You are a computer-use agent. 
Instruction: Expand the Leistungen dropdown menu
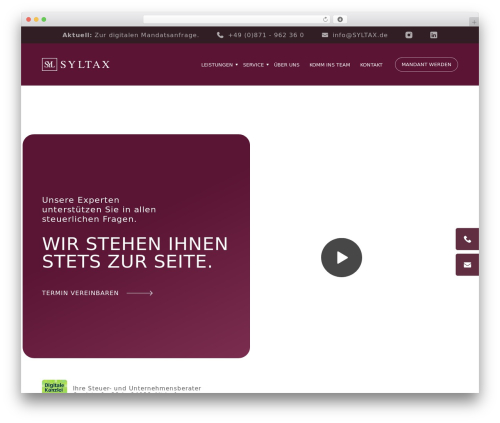pos(219,65)
